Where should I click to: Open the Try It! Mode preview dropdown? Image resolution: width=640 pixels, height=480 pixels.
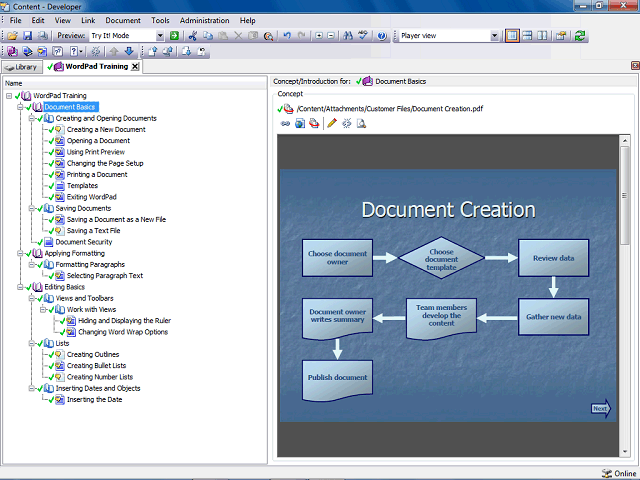pos(159,36)
